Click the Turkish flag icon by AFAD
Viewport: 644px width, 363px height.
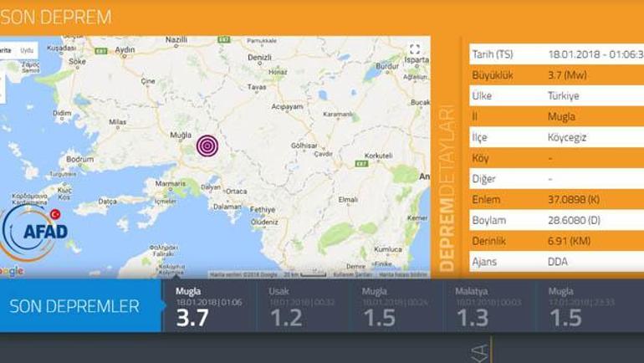(56, 215)
